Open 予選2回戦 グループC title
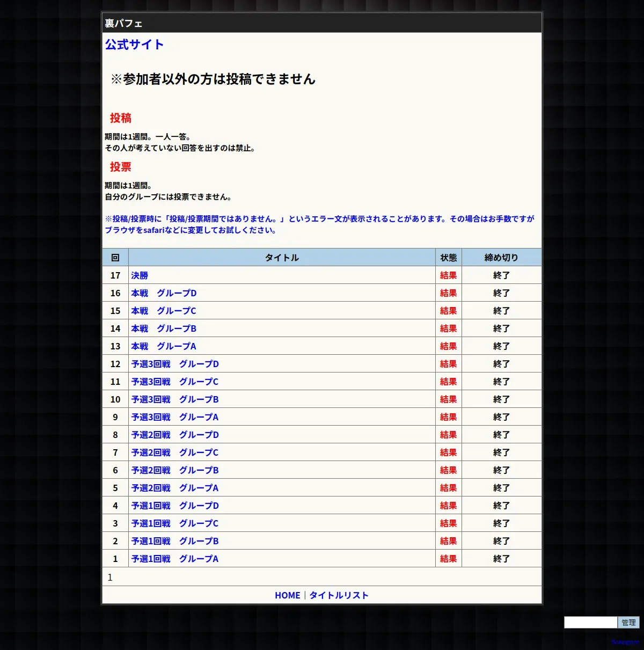The image size is (644, 650). 175,452
